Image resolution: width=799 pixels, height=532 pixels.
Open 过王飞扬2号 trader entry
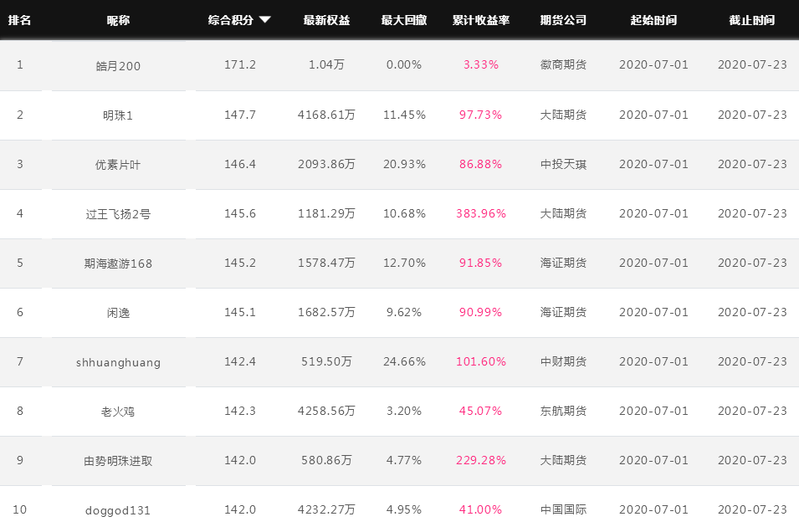click(x=118, y=214)
